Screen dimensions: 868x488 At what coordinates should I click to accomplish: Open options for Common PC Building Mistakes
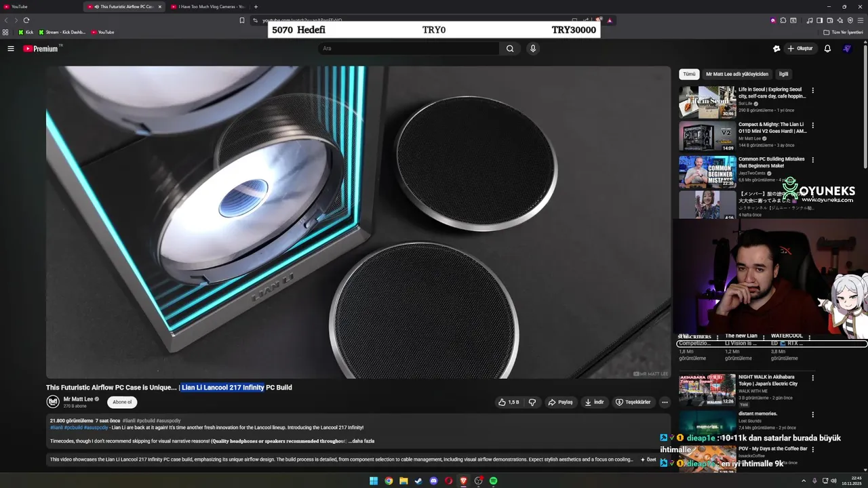pos(813,160)
